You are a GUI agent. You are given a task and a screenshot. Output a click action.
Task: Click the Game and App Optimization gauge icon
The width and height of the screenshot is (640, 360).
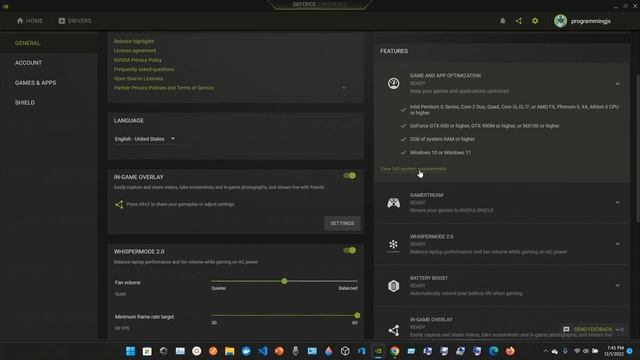pos(393,83)
